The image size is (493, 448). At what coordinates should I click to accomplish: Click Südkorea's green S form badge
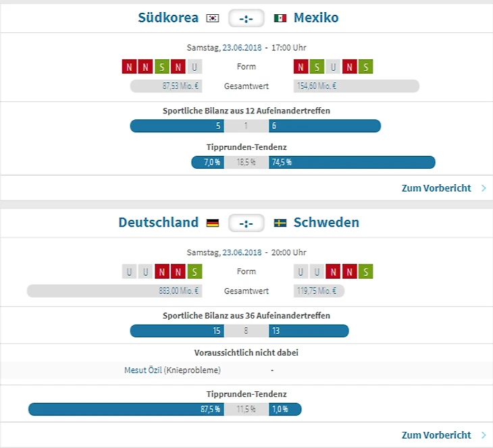[x=161, y=67]
